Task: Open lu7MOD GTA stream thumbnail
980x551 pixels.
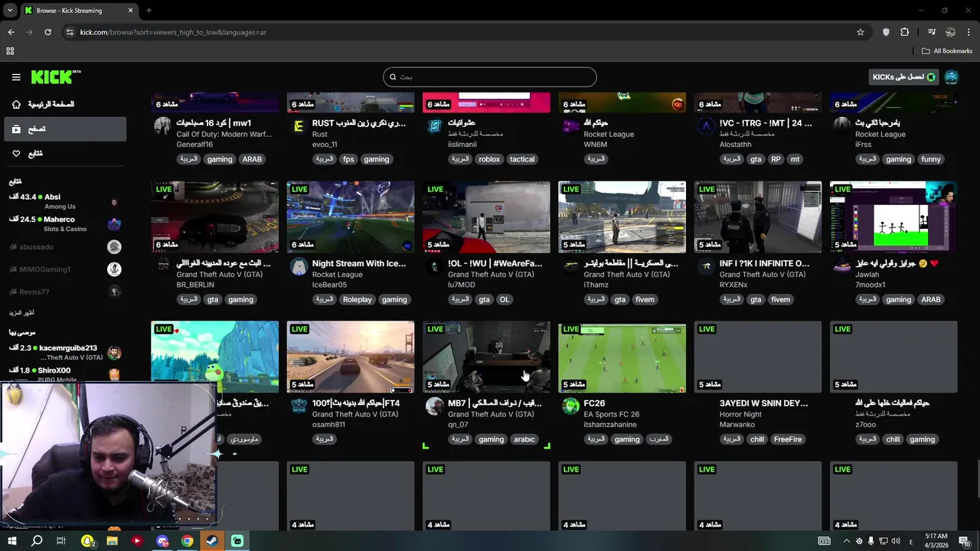Action: pos(486,217)
